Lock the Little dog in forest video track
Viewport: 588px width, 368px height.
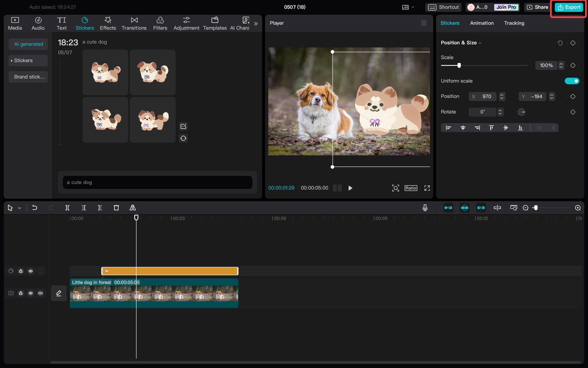[x=21, y=293]
